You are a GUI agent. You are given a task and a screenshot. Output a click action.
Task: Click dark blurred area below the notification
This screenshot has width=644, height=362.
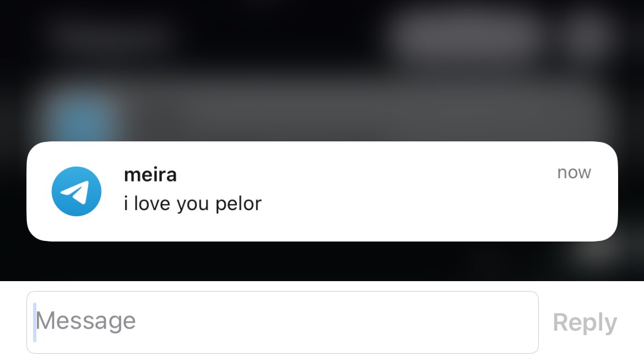288,261
